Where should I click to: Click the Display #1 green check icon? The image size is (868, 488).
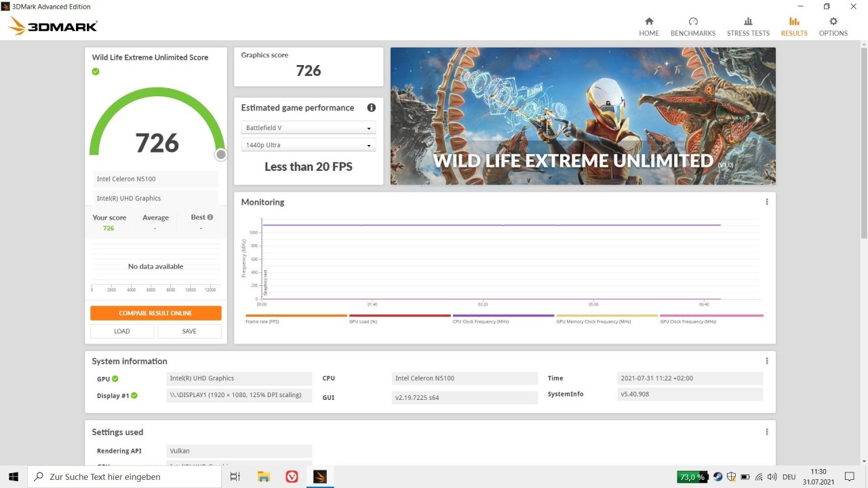[x=134, y=396]
